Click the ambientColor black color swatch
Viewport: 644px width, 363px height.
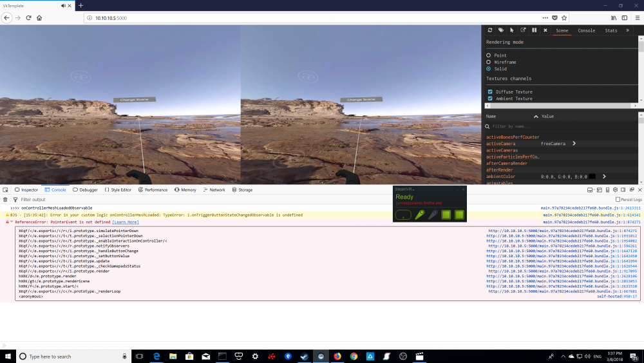pos(592,177)
